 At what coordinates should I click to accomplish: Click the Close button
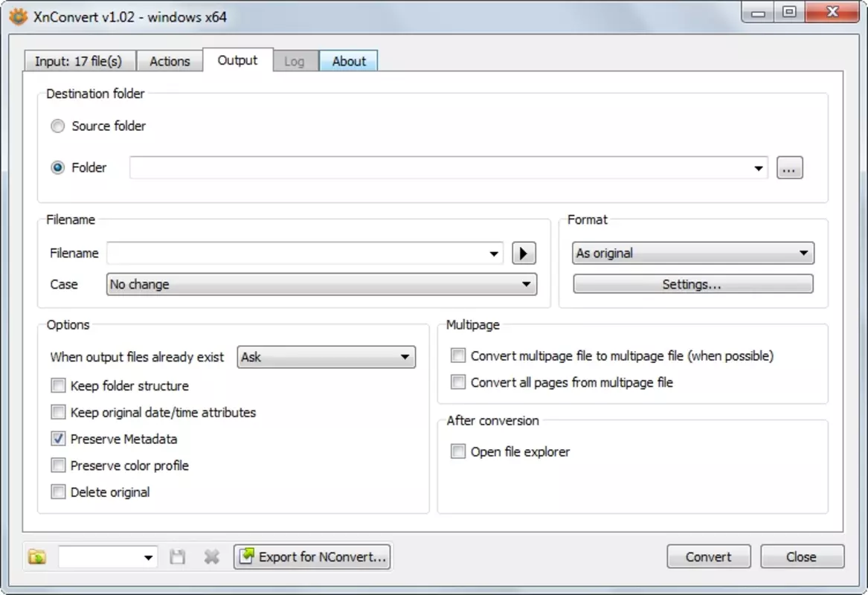point(802,557)
